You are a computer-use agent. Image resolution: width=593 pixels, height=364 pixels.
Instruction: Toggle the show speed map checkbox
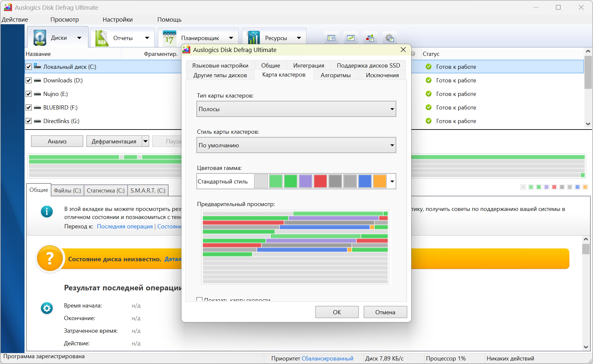pyautogui.click(x=200, y=299)
